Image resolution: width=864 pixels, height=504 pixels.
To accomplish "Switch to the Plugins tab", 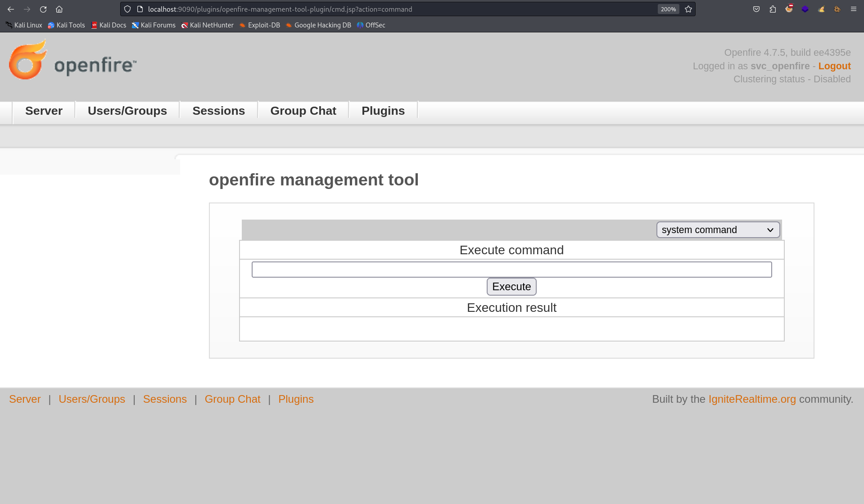I will click(x=383, y=111).
